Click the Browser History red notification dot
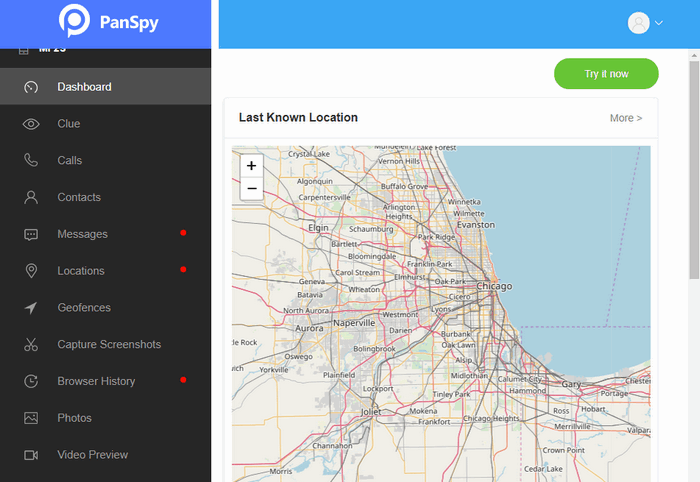Image resolution: width=700 pixels, height=482 pixels. pos(183,380)
